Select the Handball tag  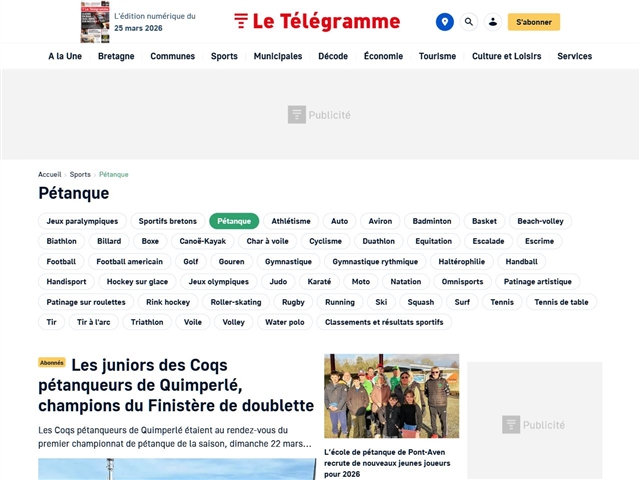pyautogui.click(x=522, y=262)
